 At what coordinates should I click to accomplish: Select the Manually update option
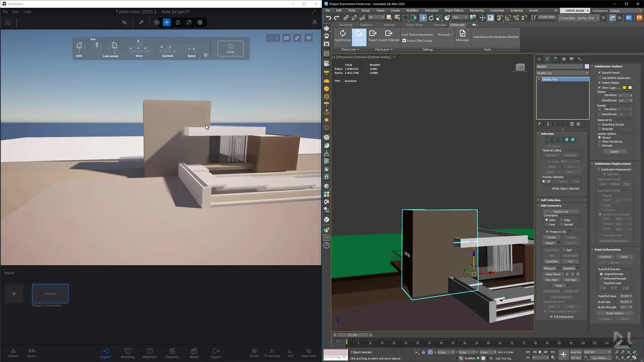pos(600,146)
